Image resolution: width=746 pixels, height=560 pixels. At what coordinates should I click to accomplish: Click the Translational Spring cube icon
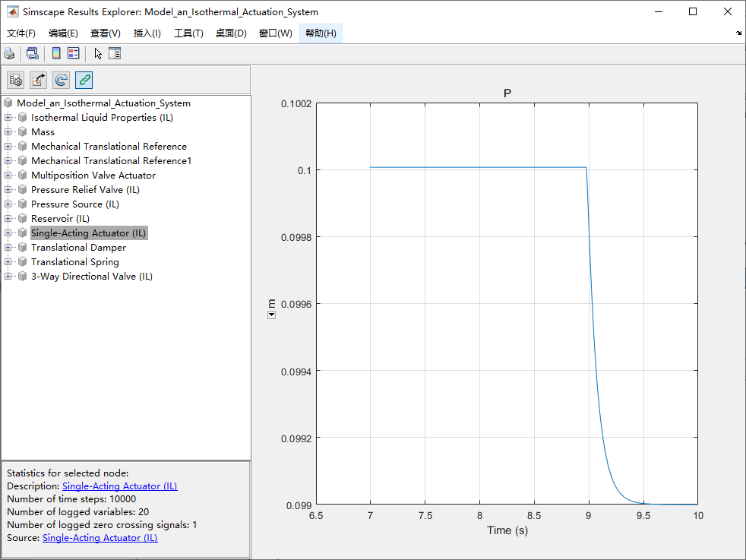pos(22,261)
